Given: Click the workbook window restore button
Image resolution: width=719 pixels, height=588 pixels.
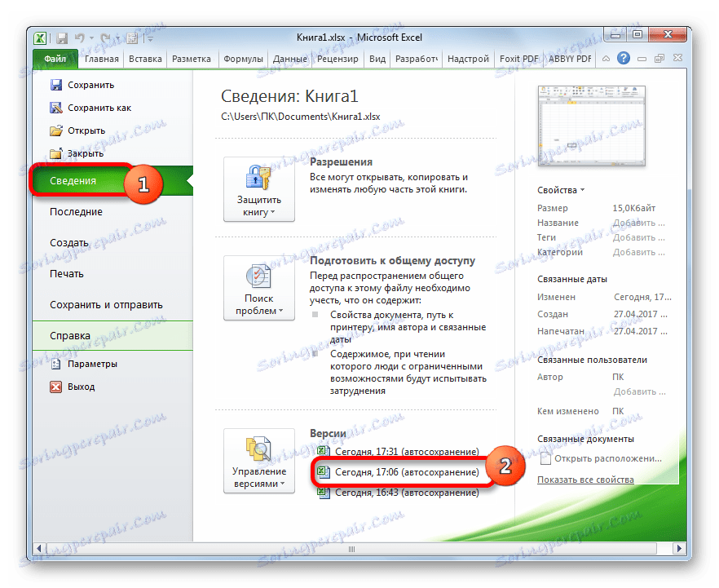Looking at the screenshot, I should pos(659,58).
